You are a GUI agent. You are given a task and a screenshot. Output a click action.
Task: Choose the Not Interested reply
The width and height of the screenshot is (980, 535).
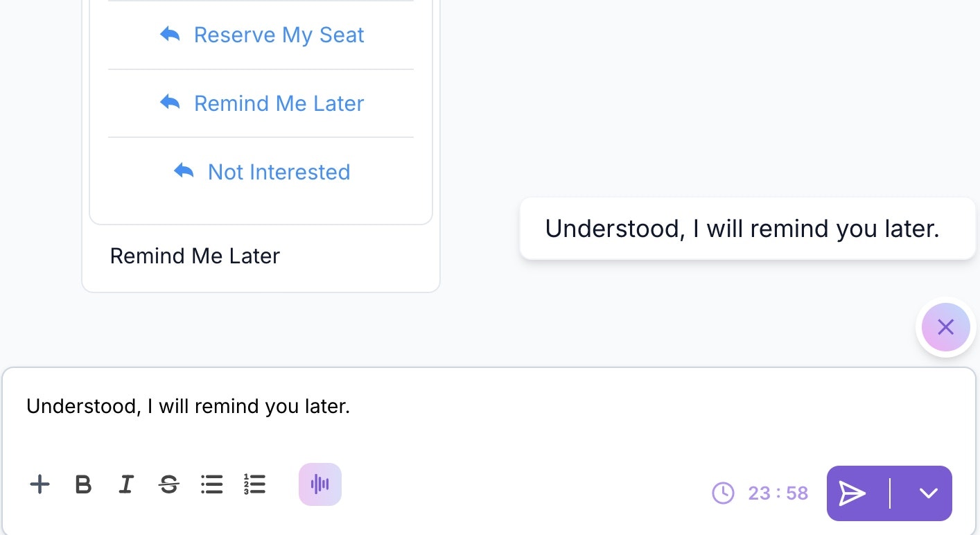[x=261, y=172]
